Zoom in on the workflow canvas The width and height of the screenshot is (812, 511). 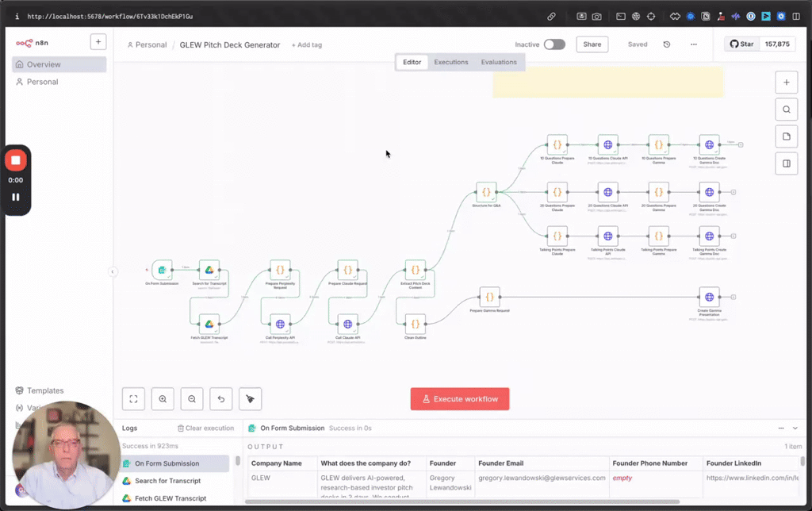click(163, 399)
